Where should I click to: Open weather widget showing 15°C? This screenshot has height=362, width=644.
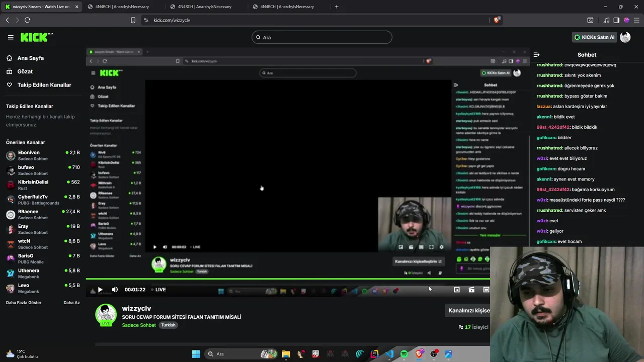click(22, 354)
